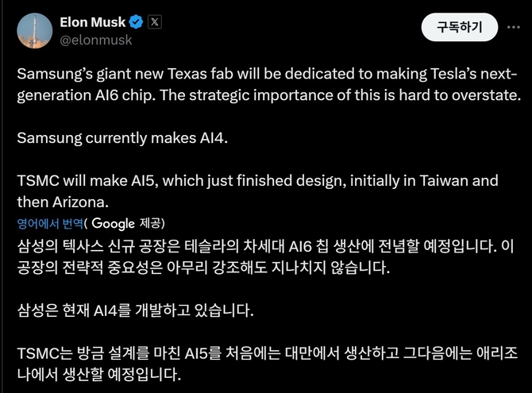The width and height of the screenshot is (532, 393).
Task: Click the paragraph about Samsung's Texas fab
Action: (267, 85)
